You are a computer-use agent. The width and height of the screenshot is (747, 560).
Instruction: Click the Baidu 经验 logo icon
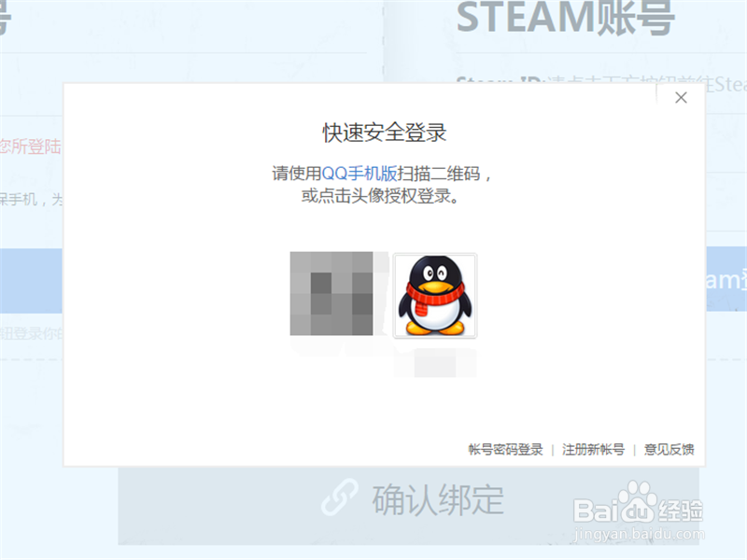[643, 505]
